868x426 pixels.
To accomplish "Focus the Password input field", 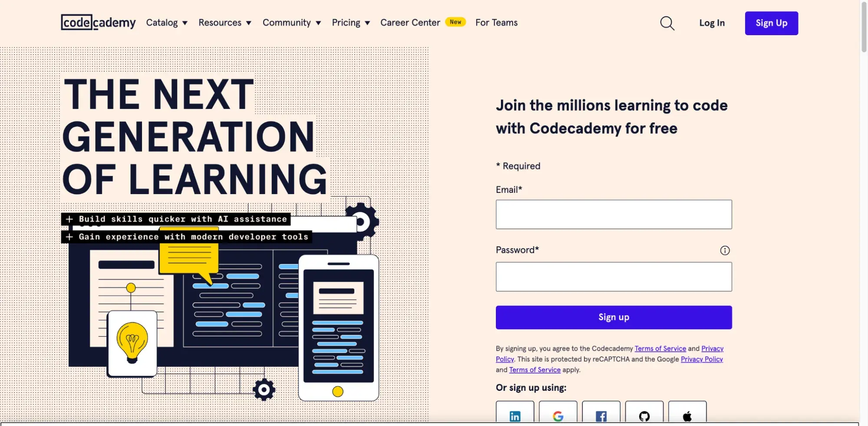I will click(614, 277).
